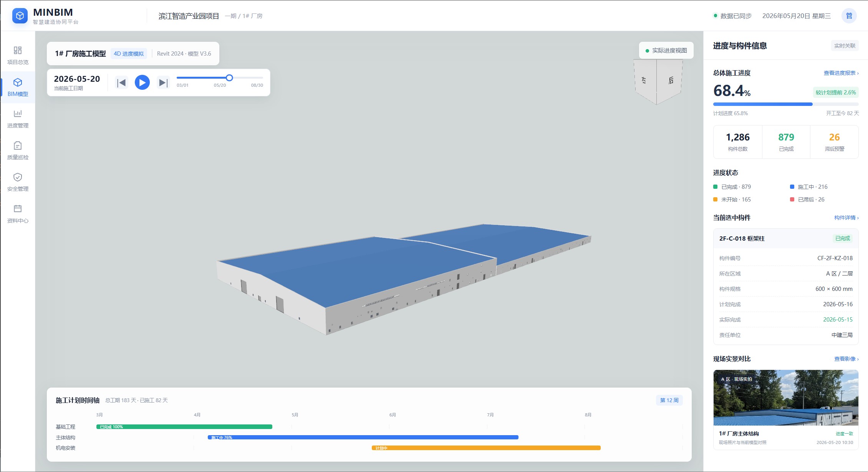This screenshot has width=868, height=472.
Task: Toggle the 施工中 · 216 legend item
Action: click(808, 187)
